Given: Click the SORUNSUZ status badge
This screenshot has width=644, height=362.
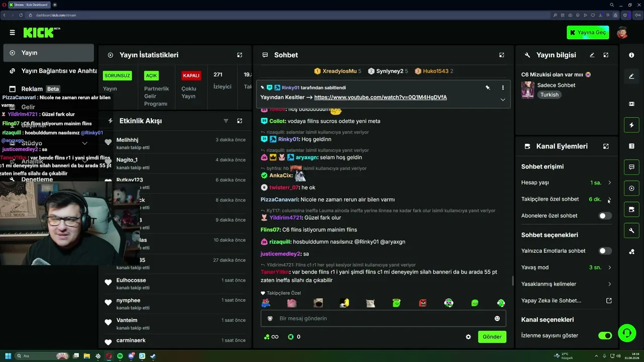Looking at the screenshot, I should [x=117, y=75].
